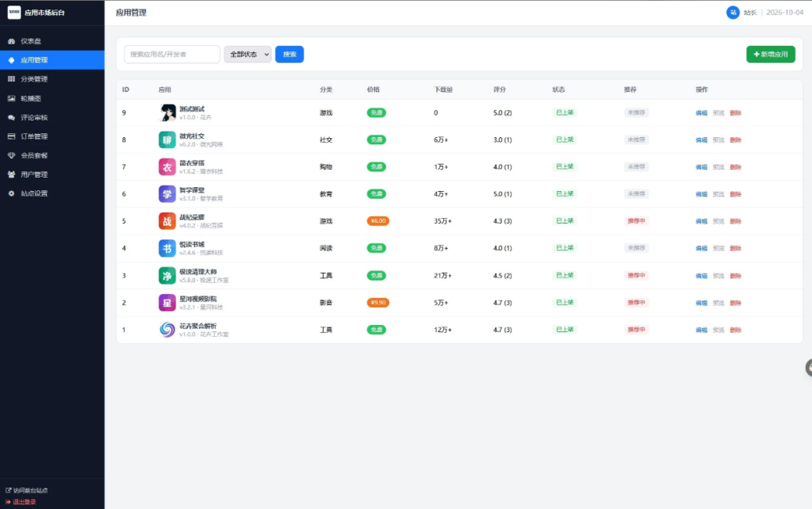Click the green 新增应用 button
Screen dimensions: 812x509
pos(771,55)
